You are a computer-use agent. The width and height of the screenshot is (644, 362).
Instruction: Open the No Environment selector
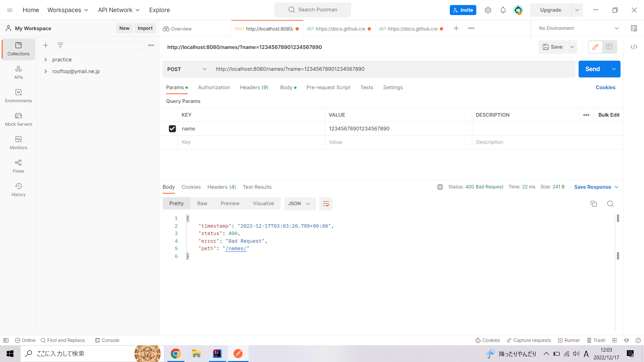coord(577,28)
